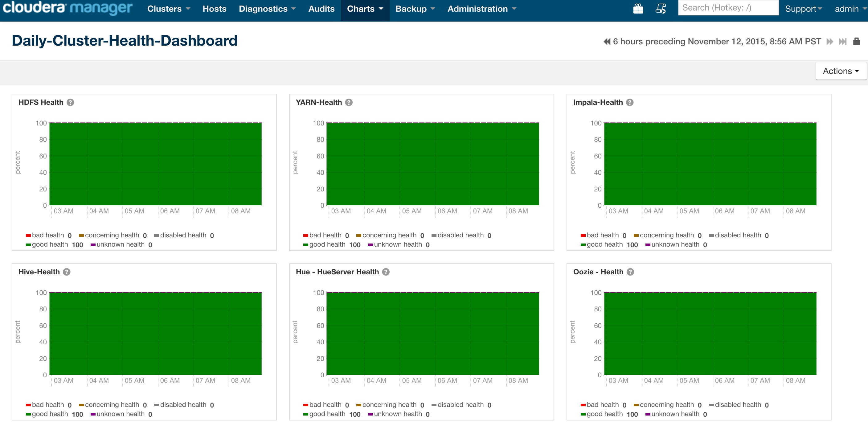Jump to the current time with the skip-to-end icon

pyautogui.click(x=842, y=41)
